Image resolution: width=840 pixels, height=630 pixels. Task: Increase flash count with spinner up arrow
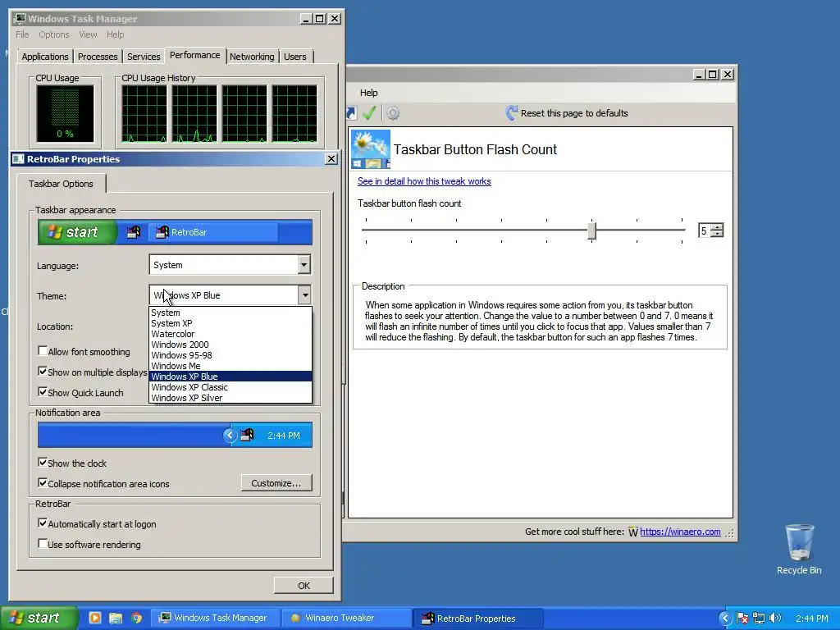(x=717, y=226)
